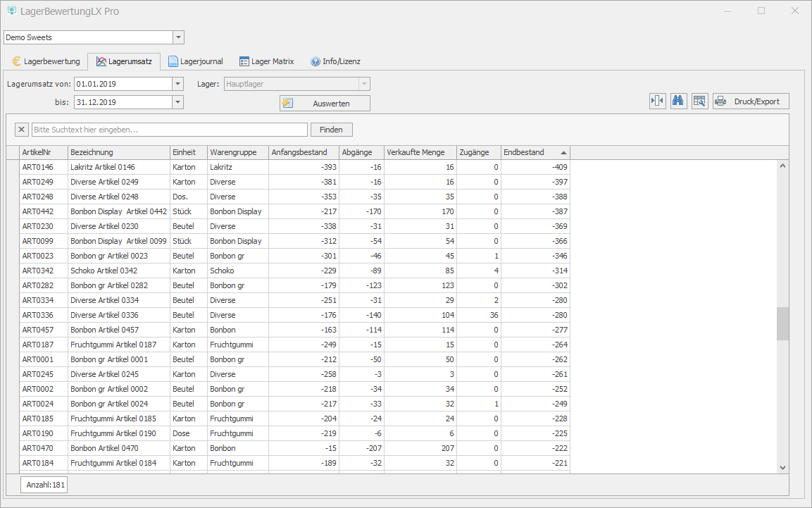Expand the Demo Sweets company dropdown
The height and width of the screenshot is (508, 812).
point(178,37)
